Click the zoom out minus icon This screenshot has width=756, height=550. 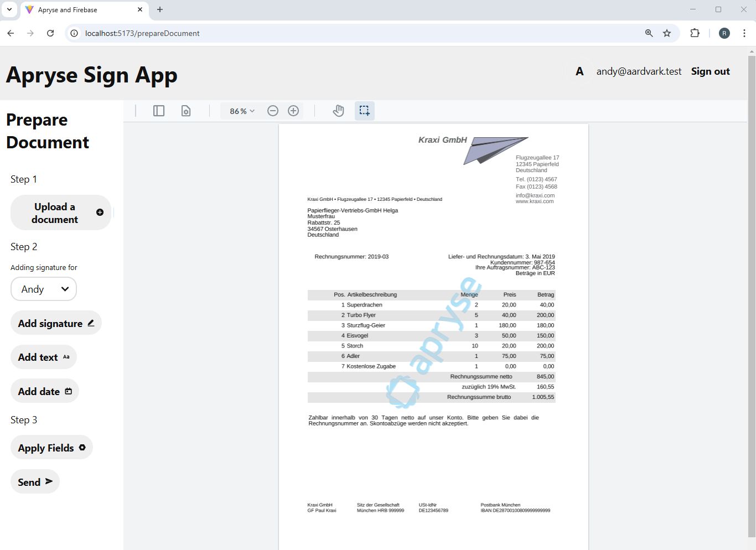click(273, 111)
